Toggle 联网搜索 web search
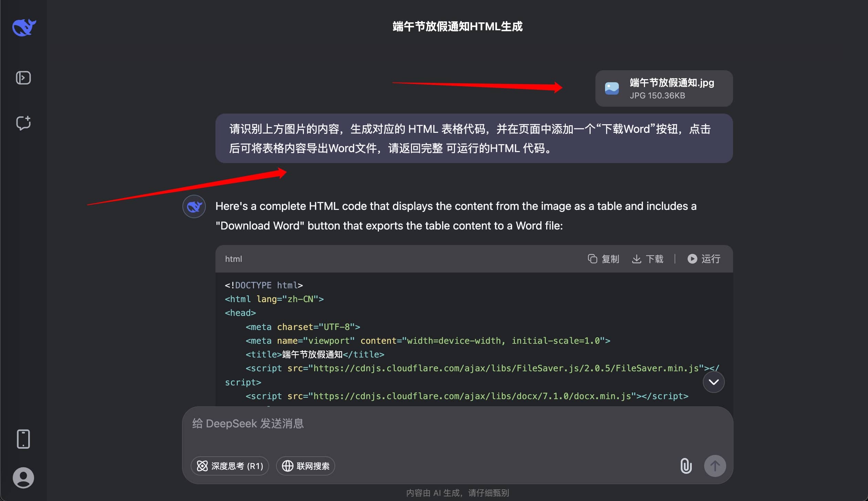868x501 pixels. pyautogui.click(x=306, y=466)
